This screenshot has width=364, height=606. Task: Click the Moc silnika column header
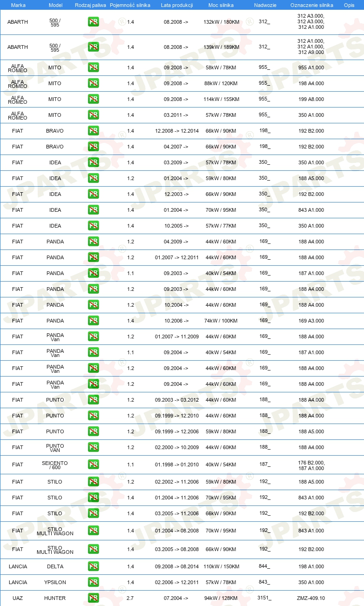point(221,5)
